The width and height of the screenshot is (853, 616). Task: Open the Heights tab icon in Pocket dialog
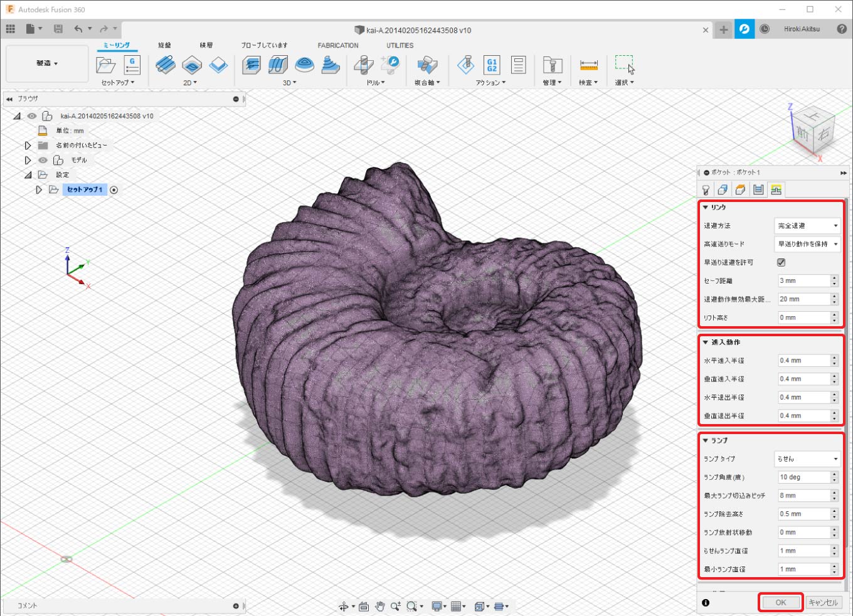coord(741,190)
